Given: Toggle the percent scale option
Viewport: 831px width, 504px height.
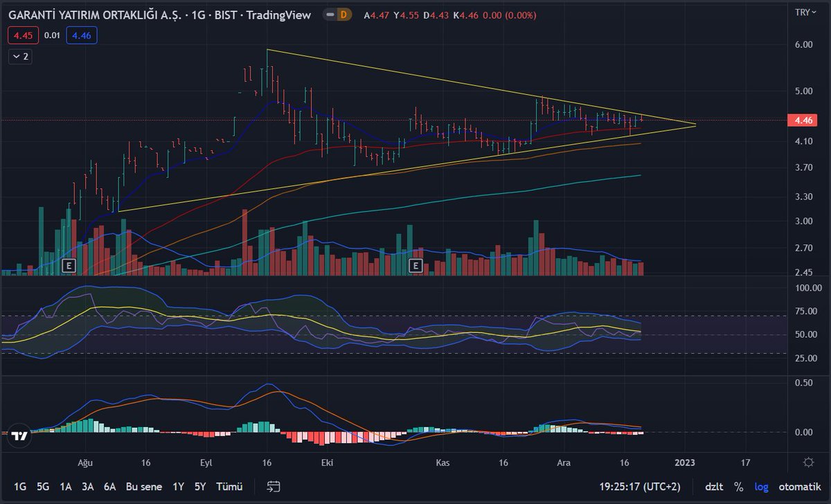Looking at the screenshot, I should (x=739, y=487).
